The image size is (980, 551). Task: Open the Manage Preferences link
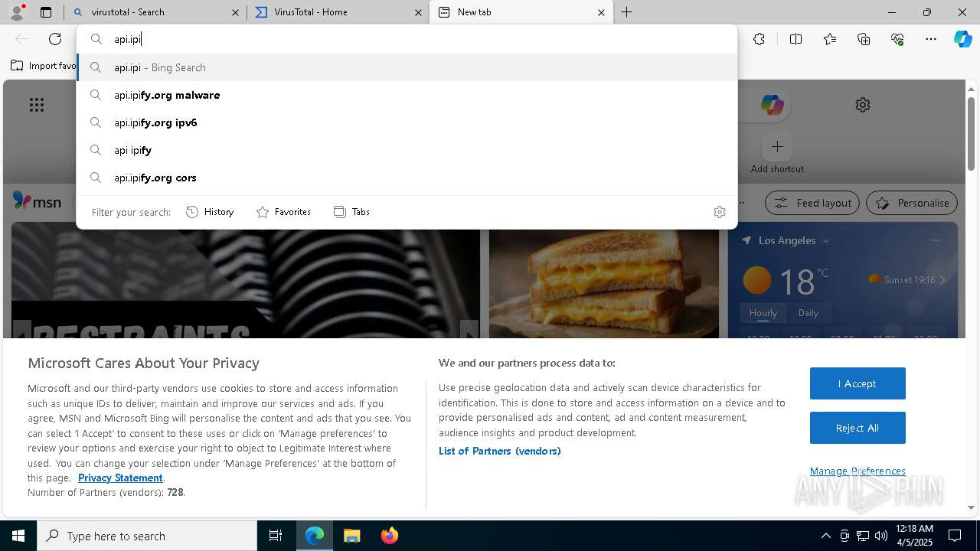pos(857,471)
